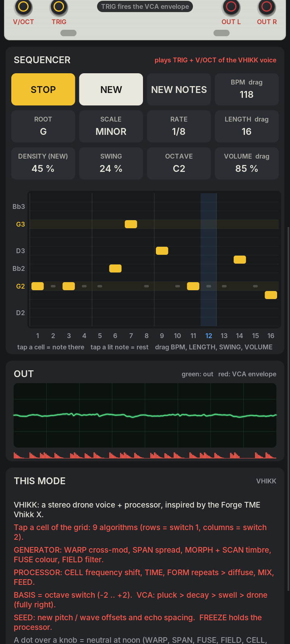Screen dimensions: 290x644
Task: Click the LENGTH 16 control
Action: point(247,126)
